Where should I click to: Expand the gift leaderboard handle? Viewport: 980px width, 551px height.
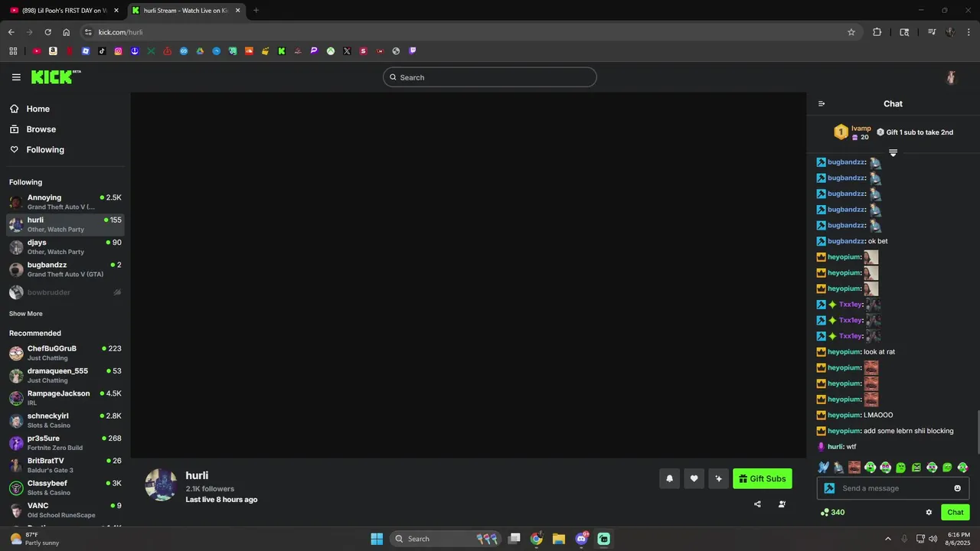[x=893, y=153]
